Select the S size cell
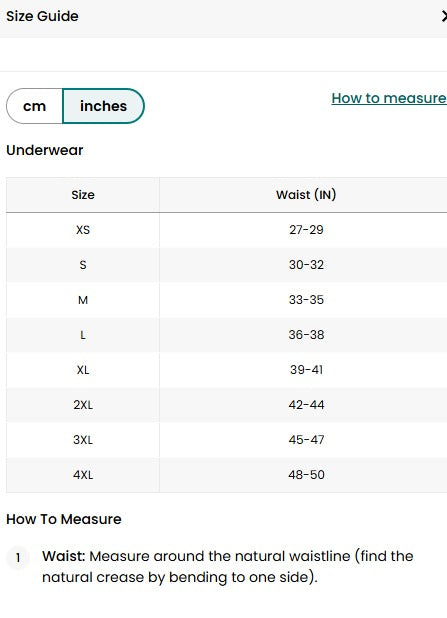This screenshot has width=447, height=618. pyautogui.click(x=83, y=265)
